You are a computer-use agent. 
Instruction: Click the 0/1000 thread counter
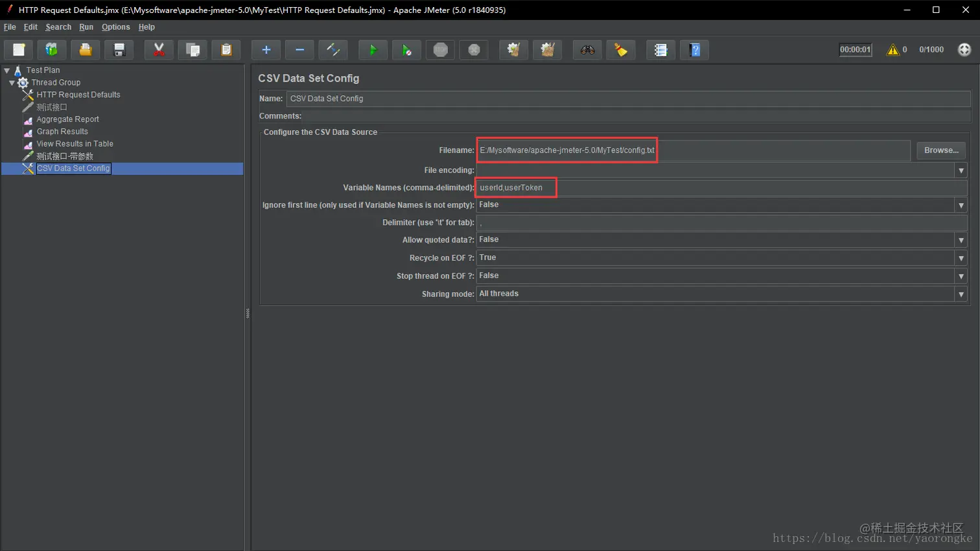931,50
